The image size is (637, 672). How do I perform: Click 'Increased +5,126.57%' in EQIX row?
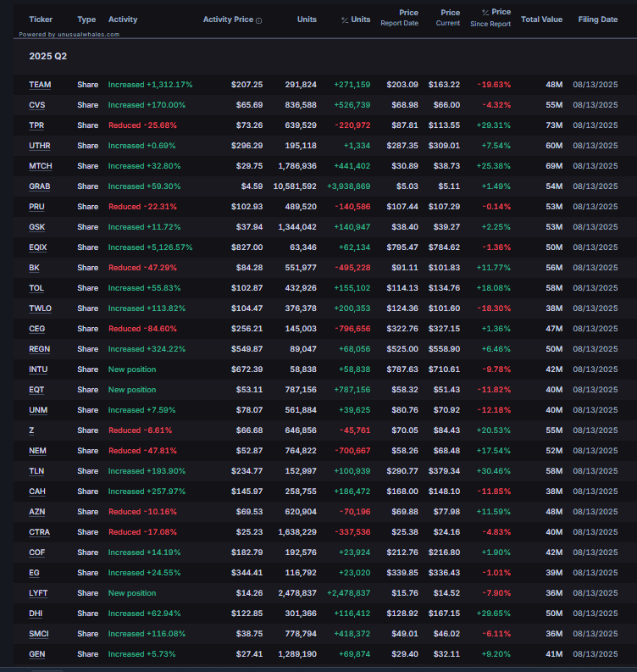150,247
